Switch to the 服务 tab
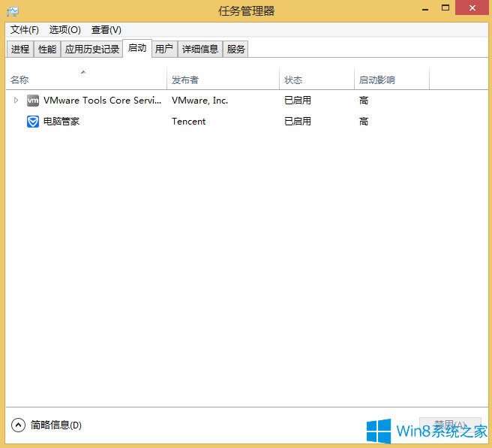 (x=235, y=49)
